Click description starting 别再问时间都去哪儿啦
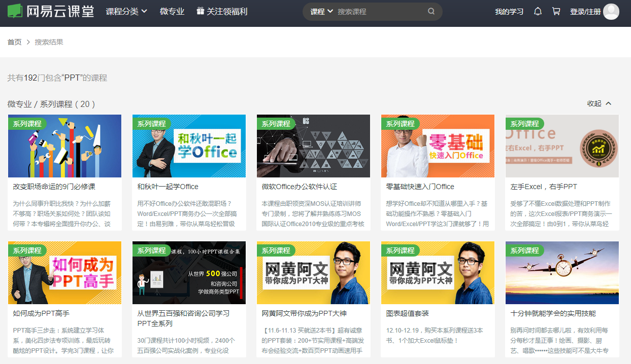Viewport: 631px width, 364px height. (559, 341)
